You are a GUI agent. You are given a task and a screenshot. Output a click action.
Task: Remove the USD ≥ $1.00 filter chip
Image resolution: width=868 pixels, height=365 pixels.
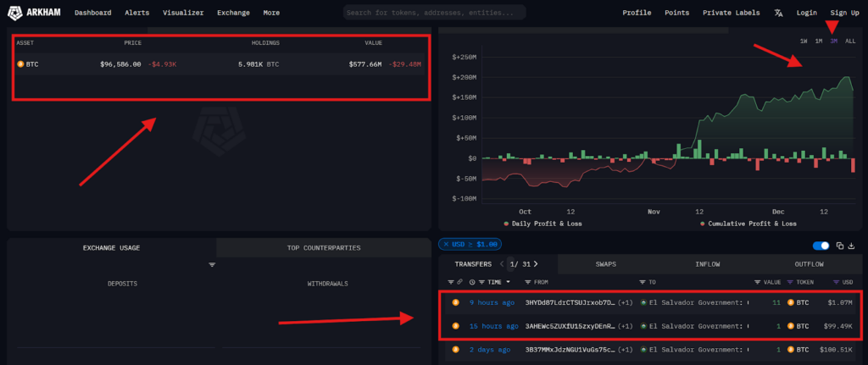point(446,244)
